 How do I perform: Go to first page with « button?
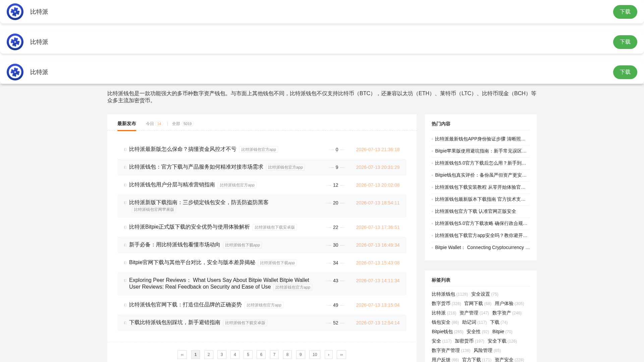[182, 355]
